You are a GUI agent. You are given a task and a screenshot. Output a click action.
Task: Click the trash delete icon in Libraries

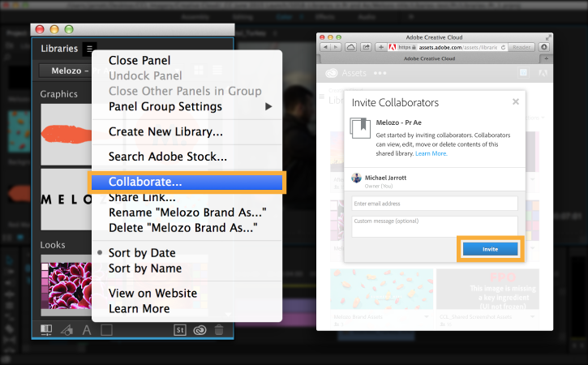[x=219, y=330]
